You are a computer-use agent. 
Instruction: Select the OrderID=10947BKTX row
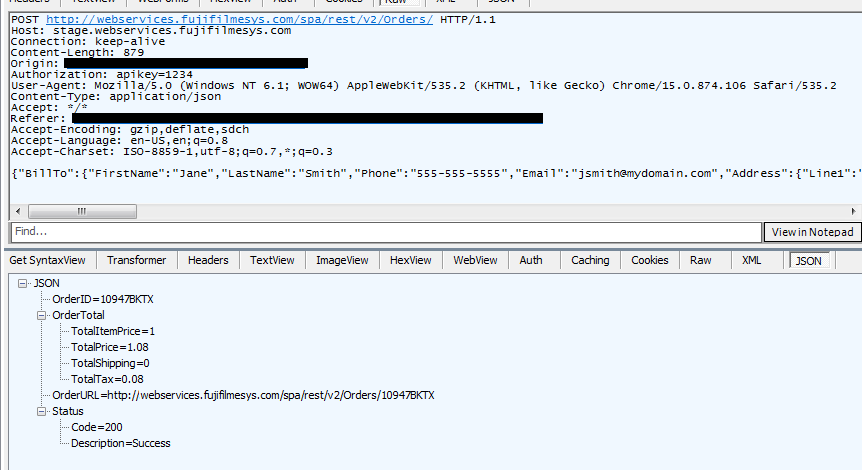click(103, 300)
